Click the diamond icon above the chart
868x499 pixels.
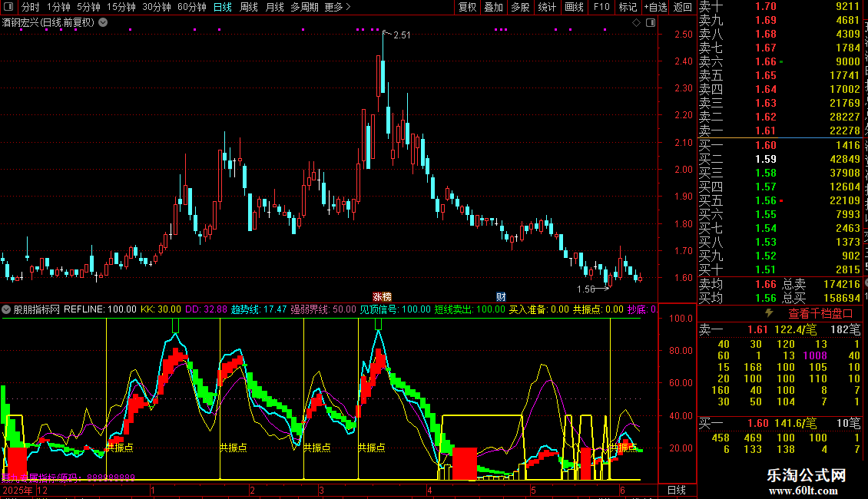(636, 23)
